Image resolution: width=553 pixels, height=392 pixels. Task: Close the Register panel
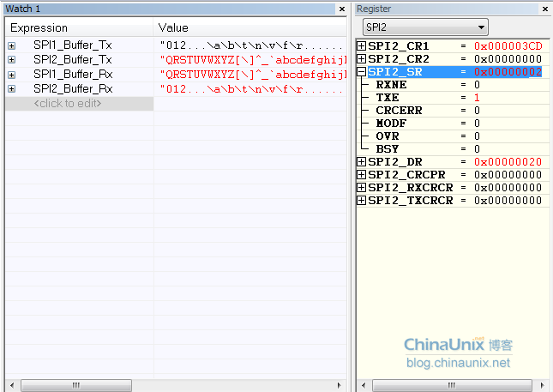(x=546, y=9)
